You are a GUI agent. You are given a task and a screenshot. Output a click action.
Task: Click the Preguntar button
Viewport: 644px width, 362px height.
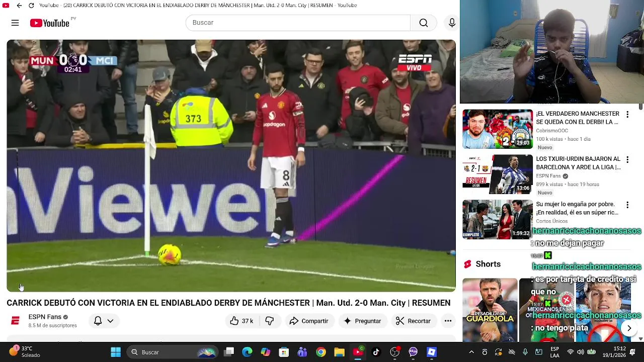tap(362, 321)
